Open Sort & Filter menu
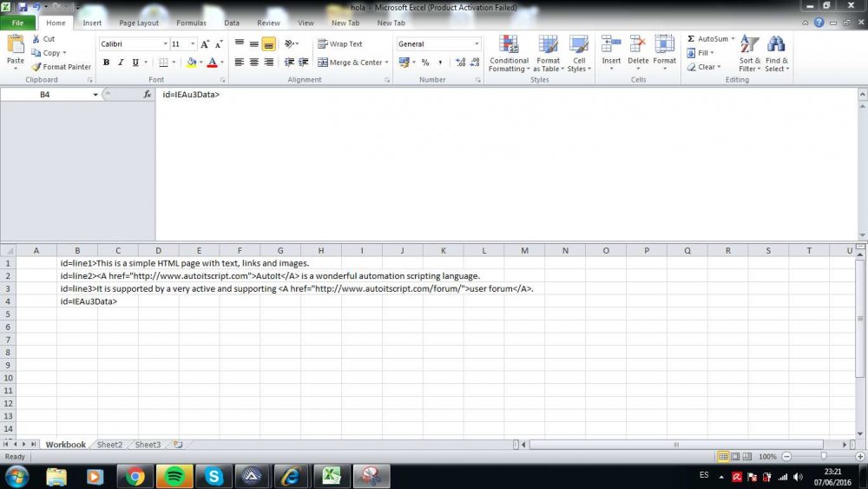 point(750,54)
